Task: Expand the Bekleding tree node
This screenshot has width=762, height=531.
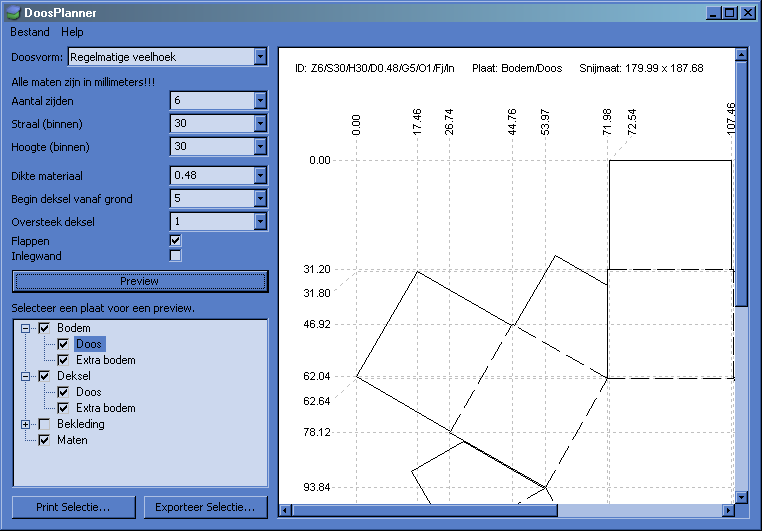Action: (x=26, y=424)
